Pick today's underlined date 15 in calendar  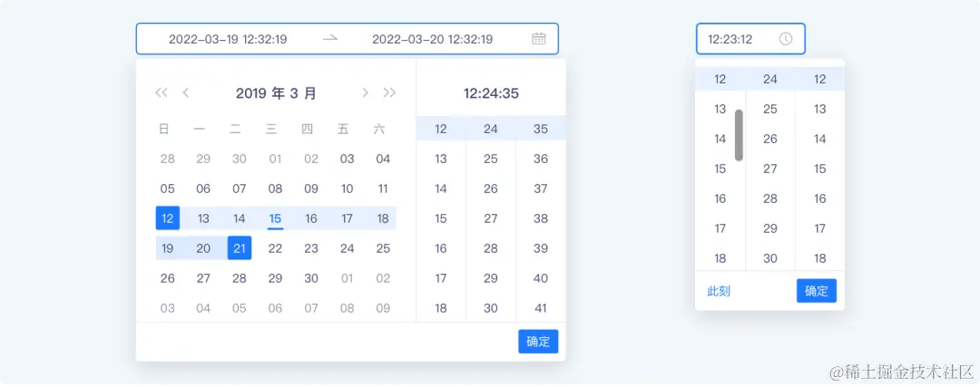[275, 218]
